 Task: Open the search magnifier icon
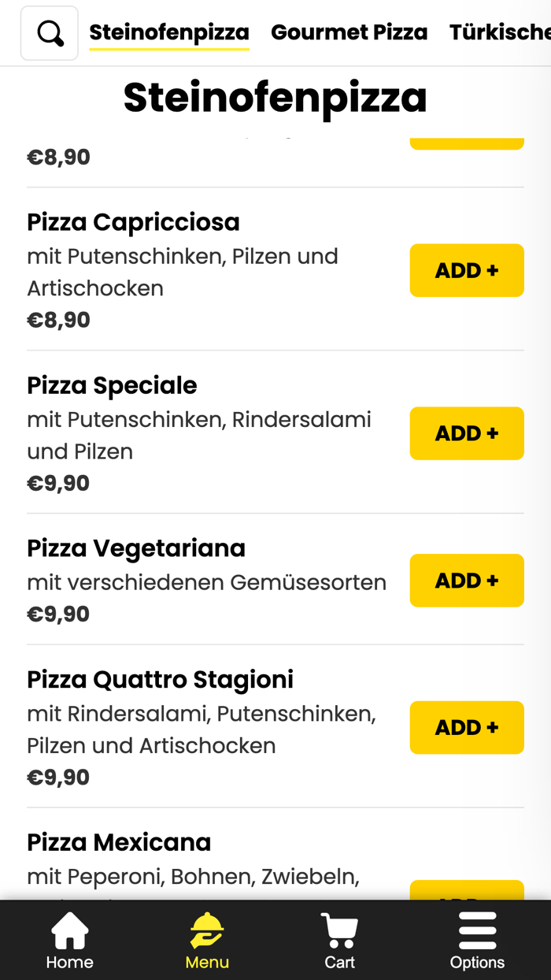[49, 32]
